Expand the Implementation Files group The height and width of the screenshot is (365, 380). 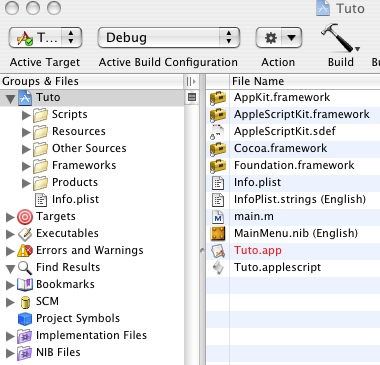tap(10, 336)
